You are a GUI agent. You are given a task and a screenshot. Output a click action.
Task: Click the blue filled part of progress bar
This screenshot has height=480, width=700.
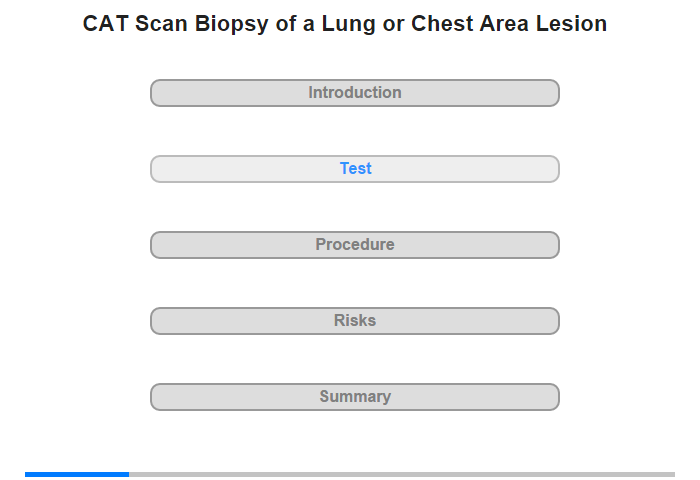[x=77, y=474]
